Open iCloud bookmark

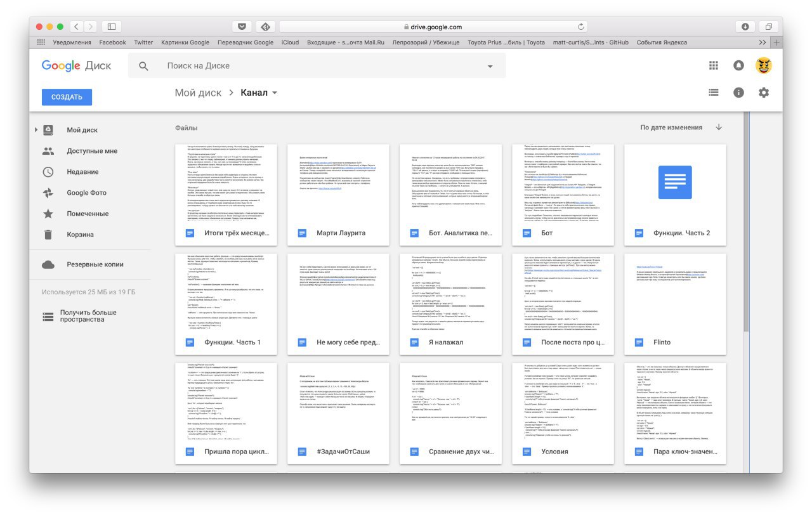pos(290,42)
